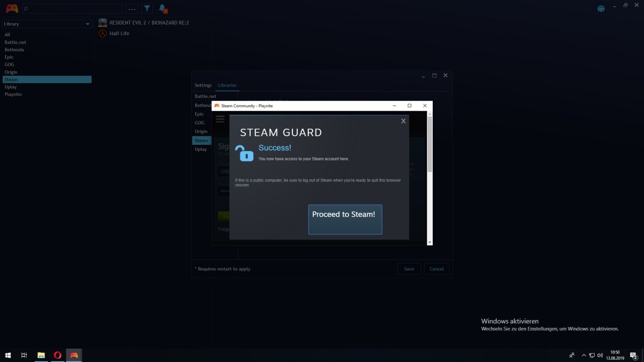Open the Windows Start menu
This screenshot has height=362, width=644.
coord(8,355)
